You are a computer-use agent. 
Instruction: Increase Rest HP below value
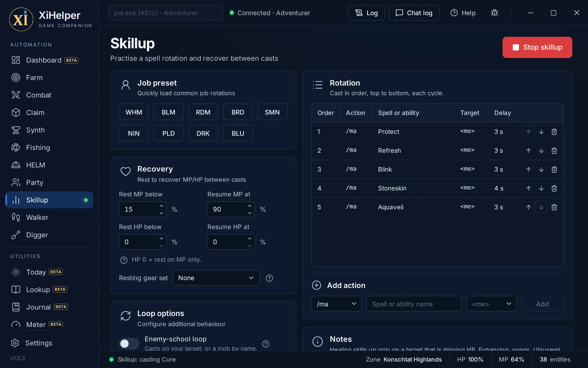pyautogui.click(x=161, y=239)
